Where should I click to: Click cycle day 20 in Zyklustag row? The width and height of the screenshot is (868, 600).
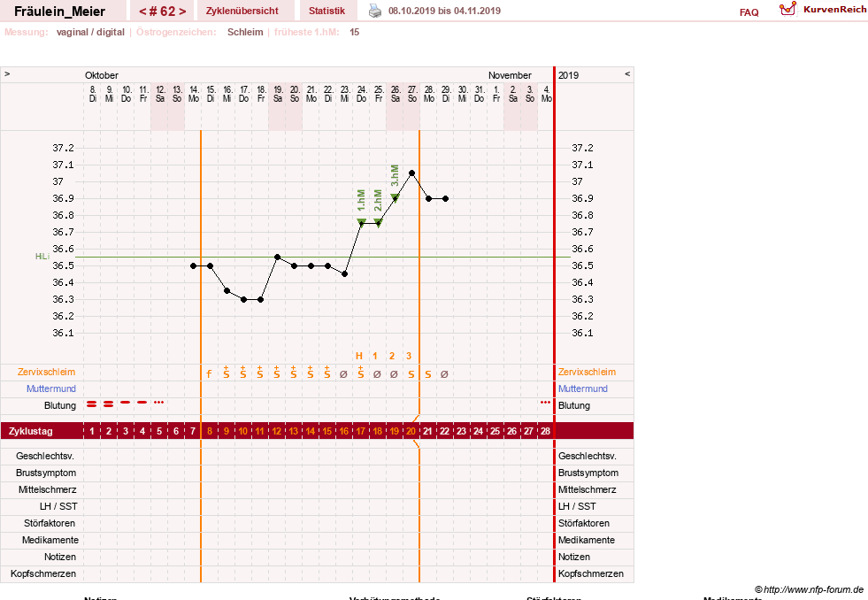411,431
